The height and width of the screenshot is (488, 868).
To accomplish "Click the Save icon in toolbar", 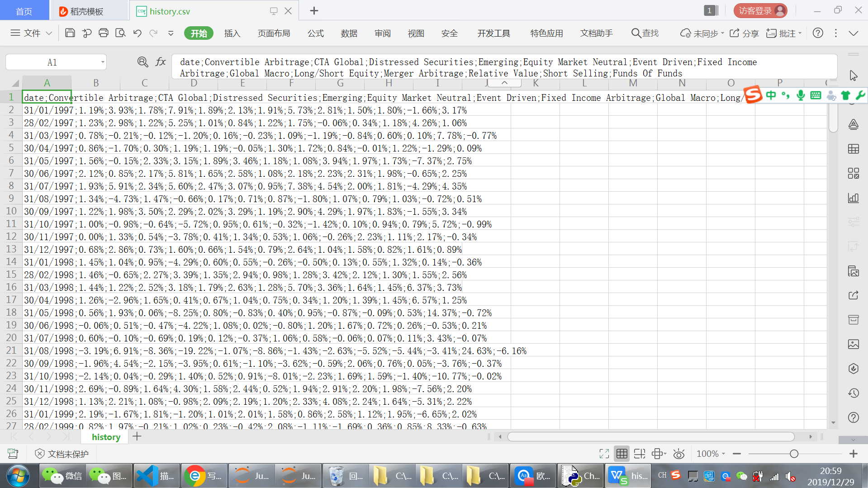I will click(70, 33).
